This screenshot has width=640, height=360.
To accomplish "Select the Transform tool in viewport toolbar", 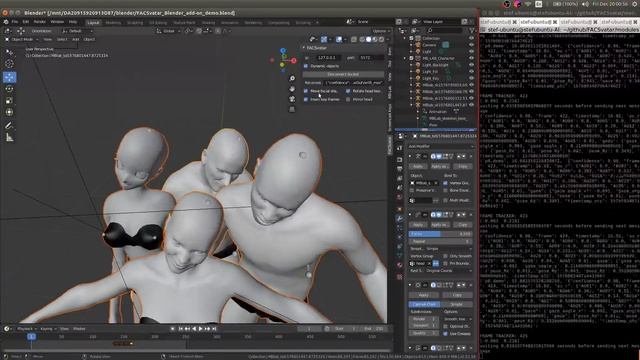I will click(9, 112).
